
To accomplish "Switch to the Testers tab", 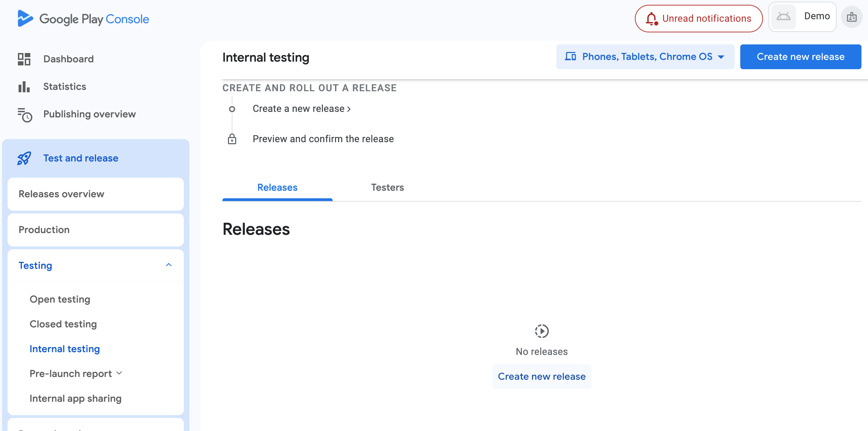I will coord(387,187).
